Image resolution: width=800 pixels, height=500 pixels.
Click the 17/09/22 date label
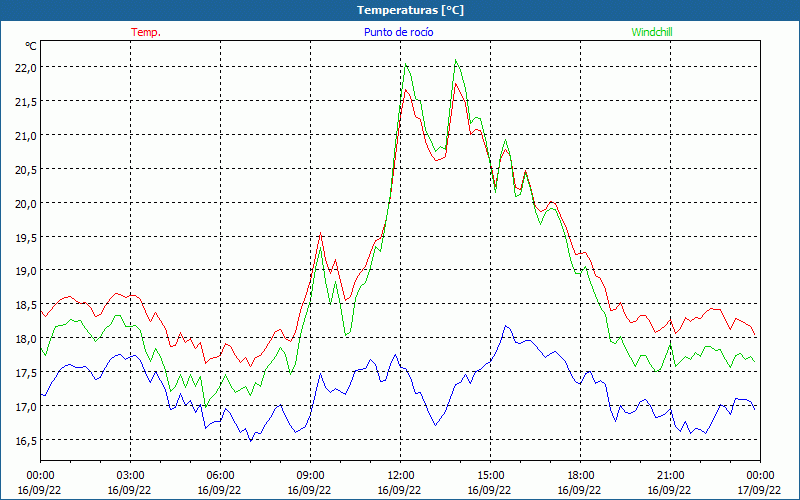[759, 490]
